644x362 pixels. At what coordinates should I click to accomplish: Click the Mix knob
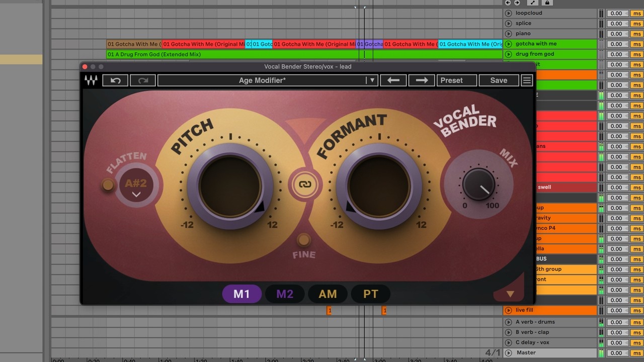click(x=478, y=184)
